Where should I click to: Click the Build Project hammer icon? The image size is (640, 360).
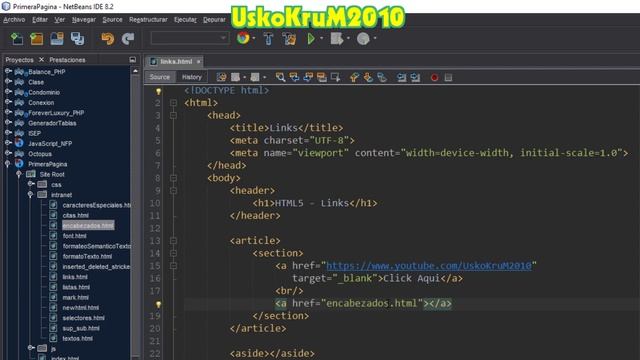coord(268,38)
